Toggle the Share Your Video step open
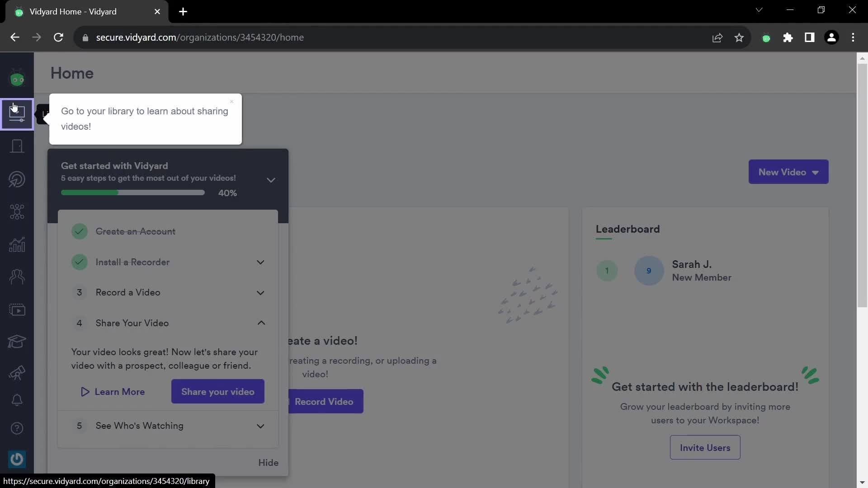This screenshot has height=488, width=868. click(x=260, y=322)
